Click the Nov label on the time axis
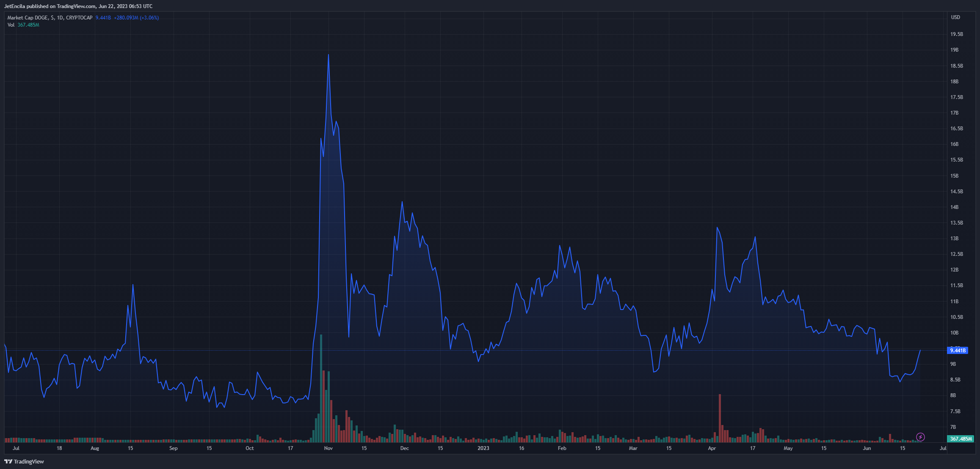Screen dimensions: 980x469 (x=328, y=448)
